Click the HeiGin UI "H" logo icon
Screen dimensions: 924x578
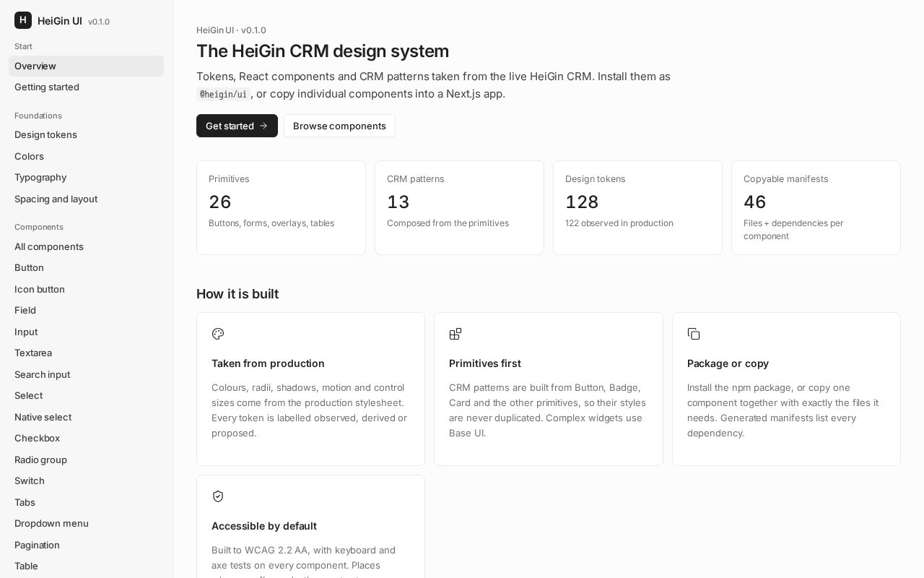coord(23,20)
